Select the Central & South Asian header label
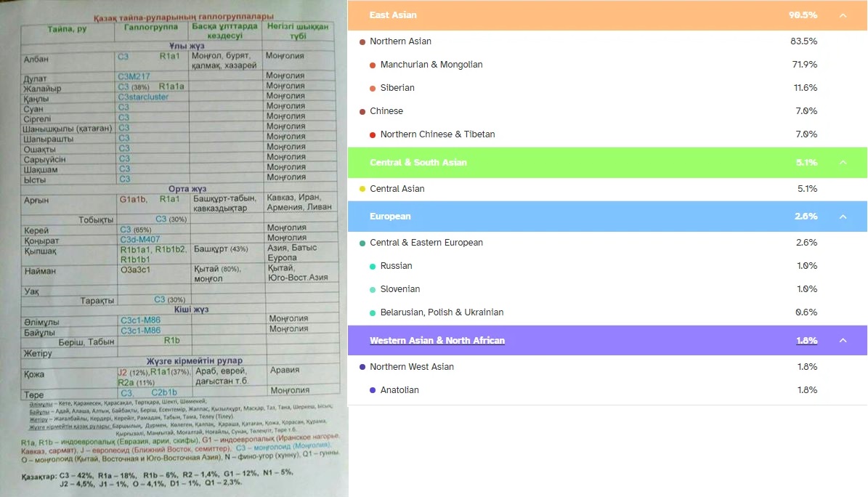Viewport: 868px width, 497px height. [x=418, y=162]
